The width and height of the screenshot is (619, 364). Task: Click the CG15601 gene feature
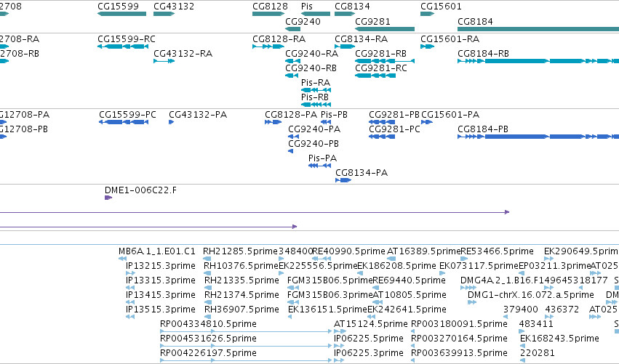click(427, 14)
